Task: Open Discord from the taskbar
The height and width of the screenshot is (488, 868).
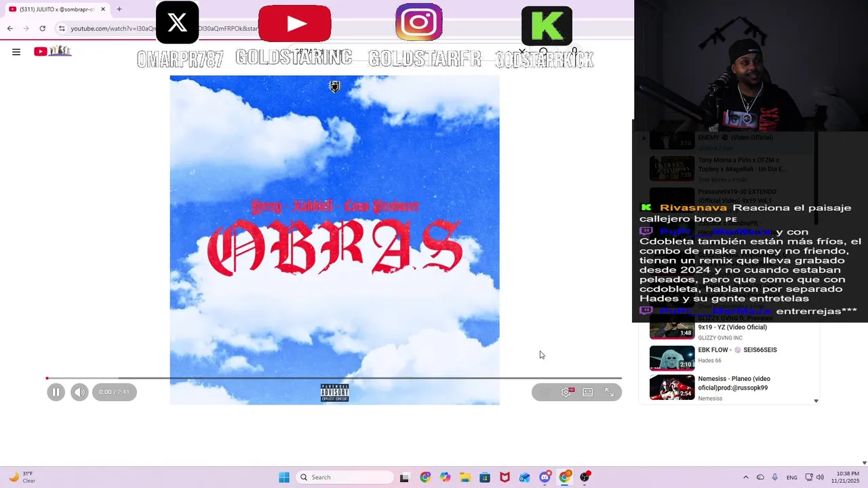Action: pyautogui.click(x=545, y=477)
